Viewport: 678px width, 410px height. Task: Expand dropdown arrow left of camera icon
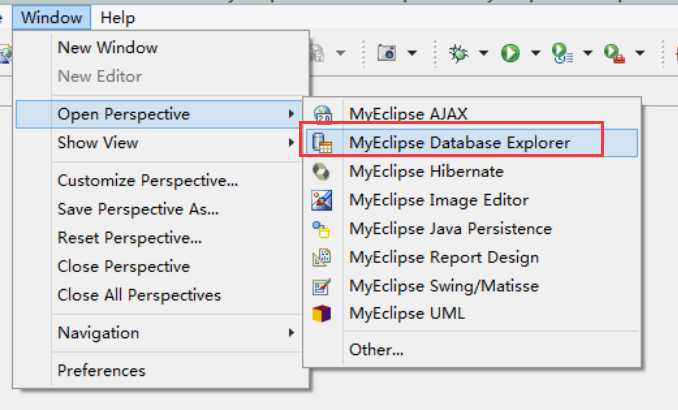(x=341, y=53)
